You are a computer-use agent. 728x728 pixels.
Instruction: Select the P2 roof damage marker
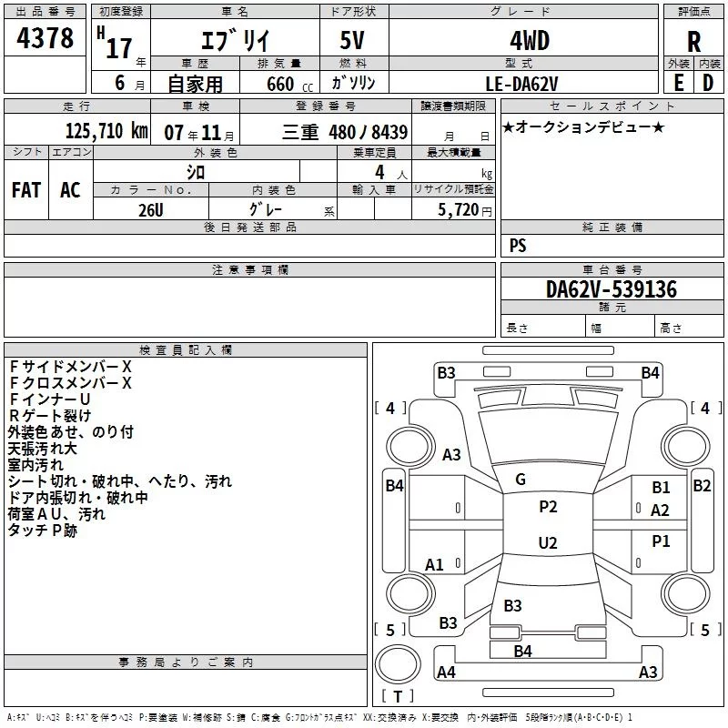[x=548, y=506]
